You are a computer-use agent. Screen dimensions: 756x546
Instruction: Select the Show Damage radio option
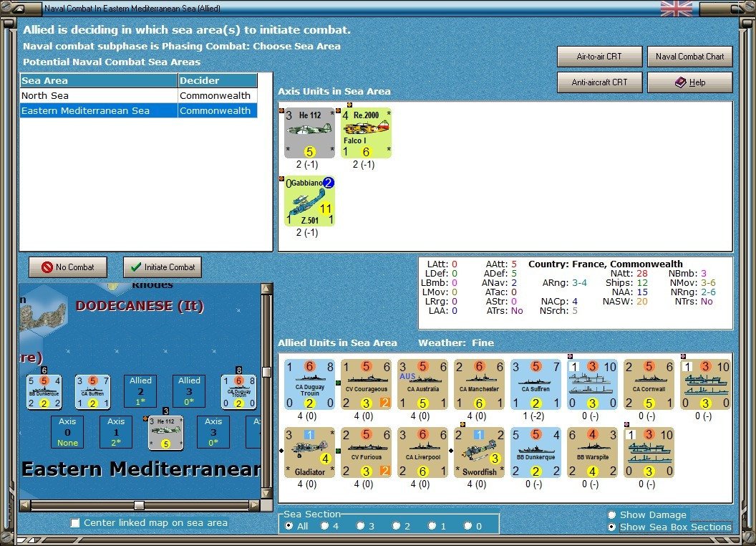pos(612,514)
